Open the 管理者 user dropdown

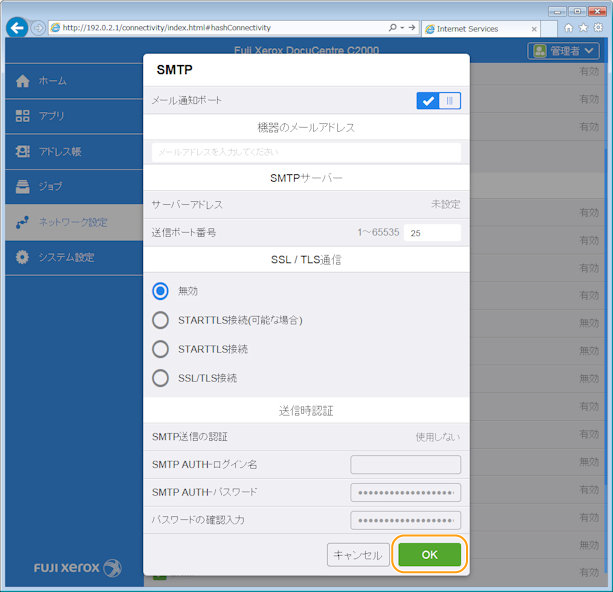564,51
